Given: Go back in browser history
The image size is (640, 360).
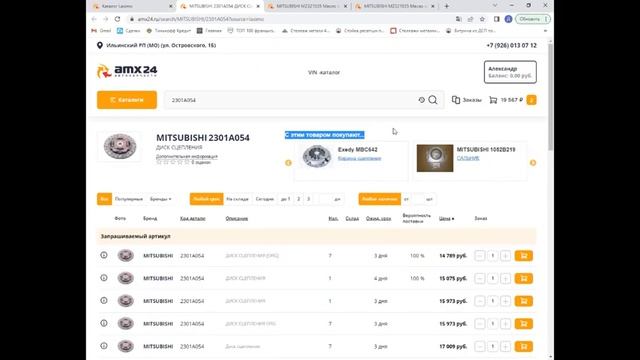Looking at the screenshot, I should [94, 19].
